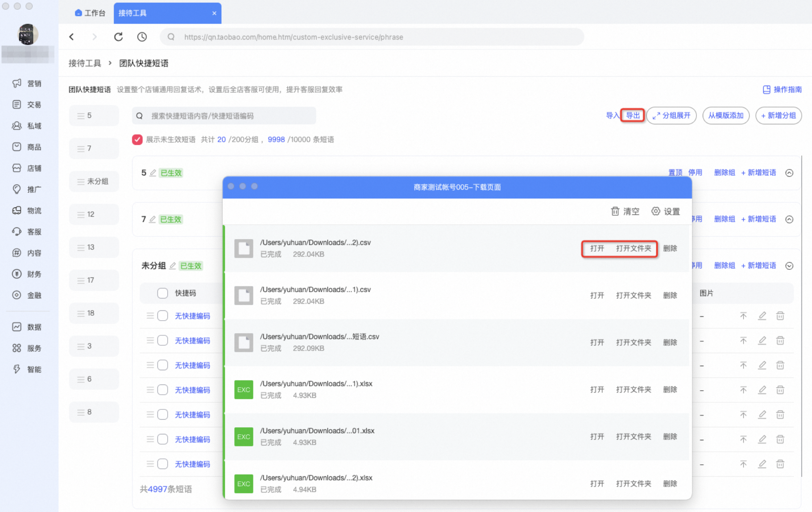Click 删除 for the …01.xlsx file

pyautogui.click(x=670, y=437)
